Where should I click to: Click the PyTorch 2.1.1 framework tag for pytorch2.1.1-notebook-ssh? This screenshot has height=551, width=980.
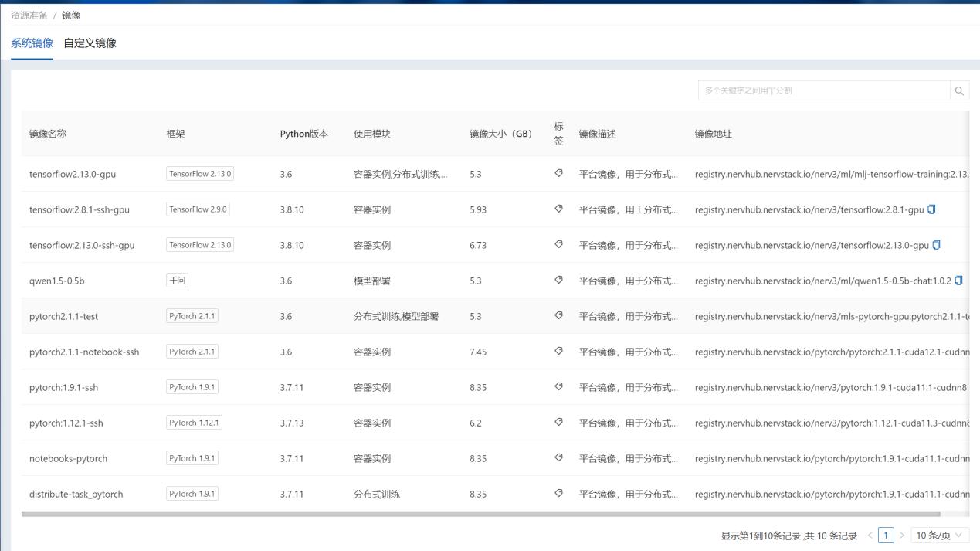pyautogui.click(x=192, y=352)
